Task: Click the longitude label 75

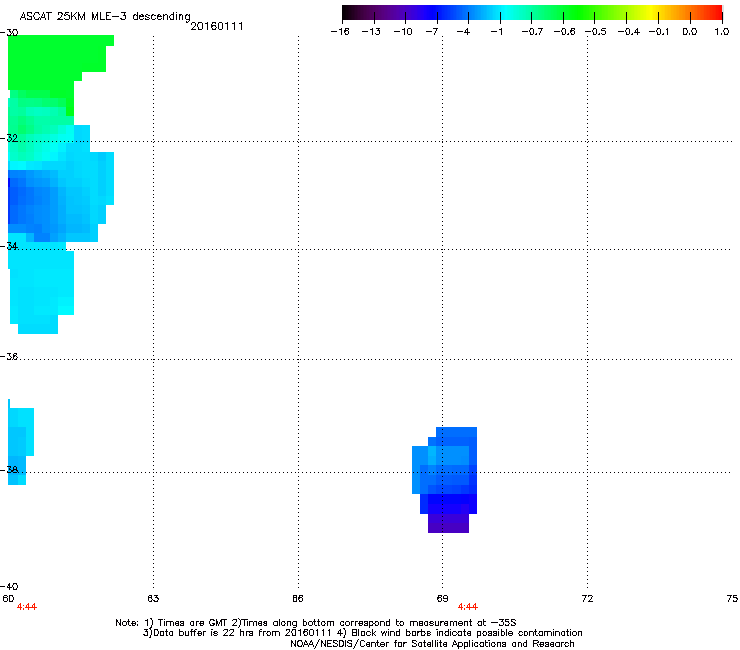Action: tap(732, 599)
